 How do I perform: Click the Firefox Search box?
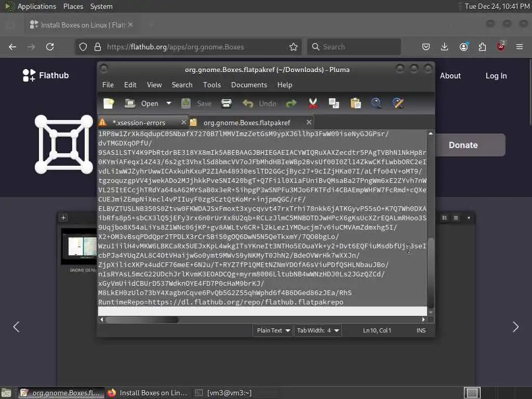coord(354,47)
